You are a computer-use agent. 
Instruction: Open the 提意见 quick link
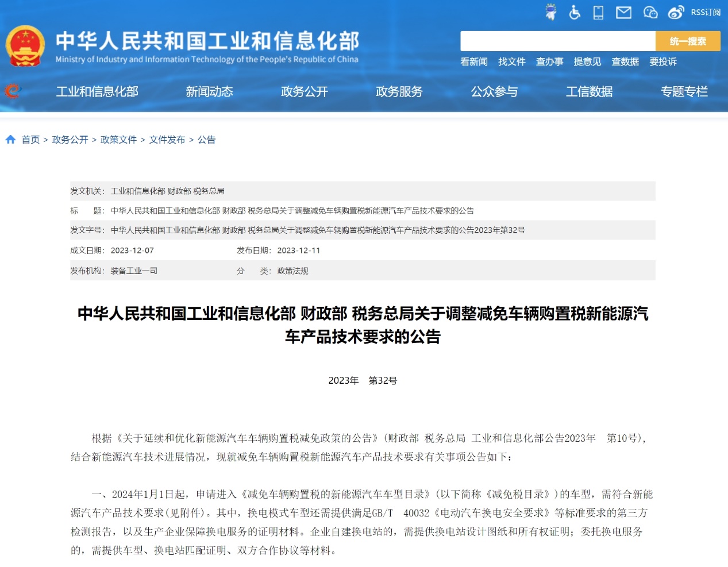tap(587, 61)
